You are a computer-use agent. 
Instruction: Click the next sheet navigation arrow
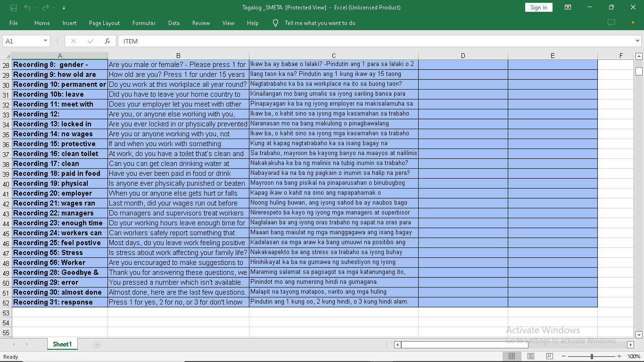27,345
